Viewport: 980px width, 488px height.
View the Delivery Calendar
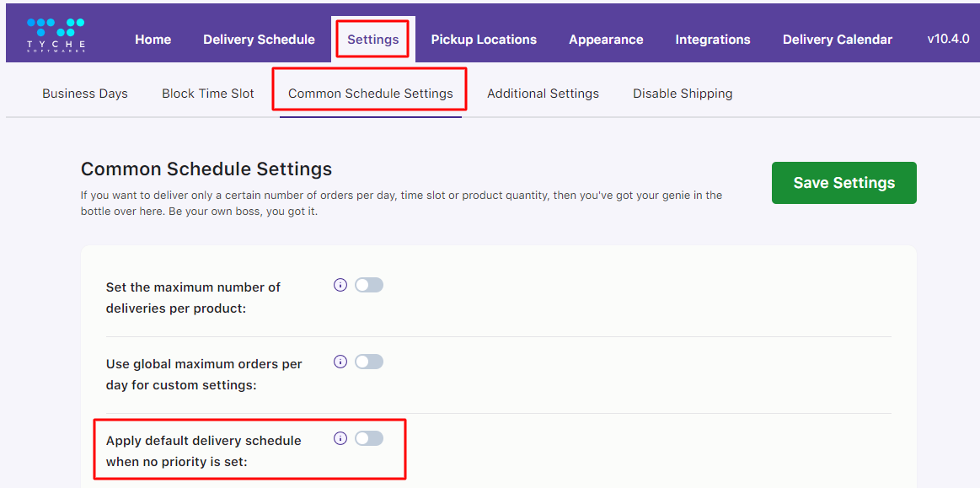click(838, 40)
